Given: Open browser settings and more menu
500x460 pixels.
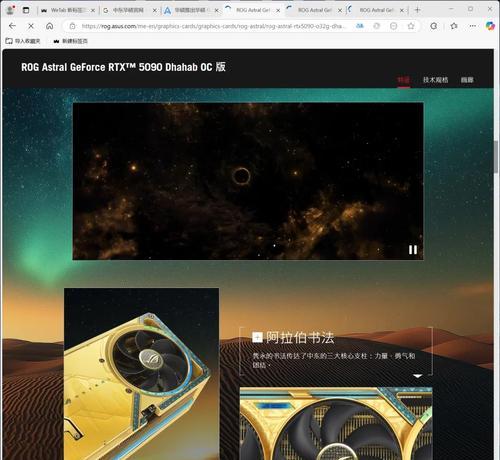Looking at the screenshot, I should tap(473, 26).
